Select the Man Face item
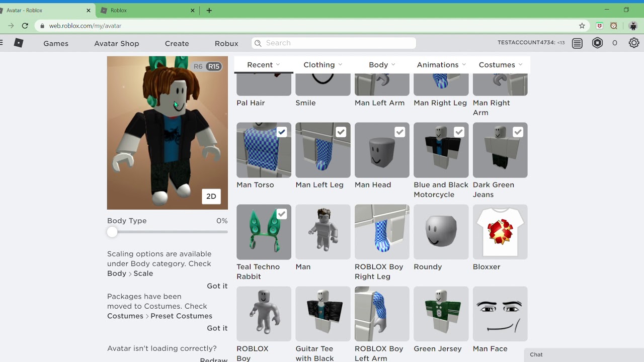This screenshot has width=644, height=362. pos(500,314)
